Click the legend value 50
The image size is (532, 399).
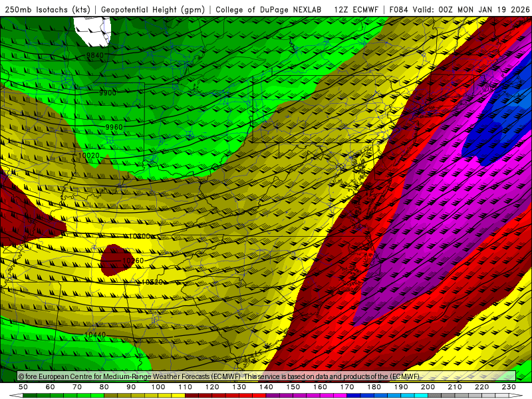(23, 387)
